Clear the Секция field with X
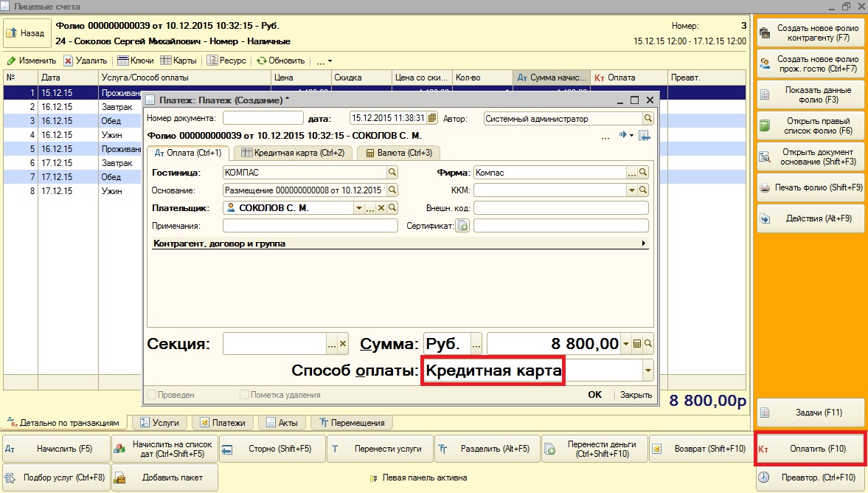The height and width of the screenshot is (493, 868). [343, 344]
